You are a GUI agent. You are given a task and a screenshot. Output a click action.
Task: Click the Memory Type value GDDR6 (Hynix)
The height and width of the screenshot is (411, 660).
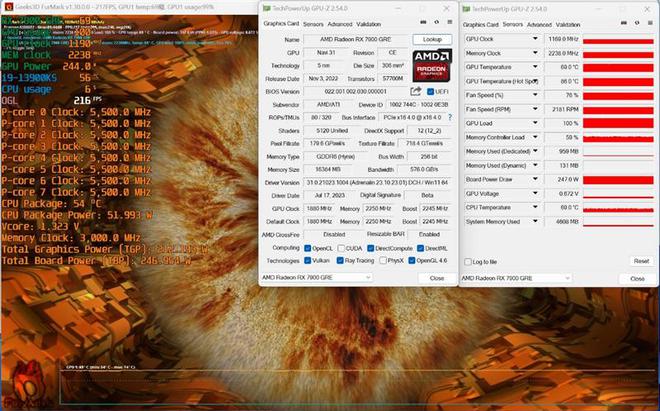(x=335, y=157)
